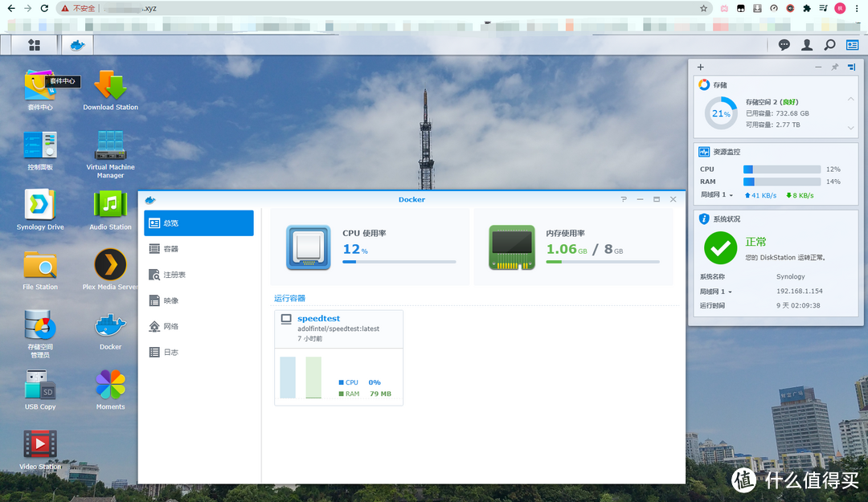Select the Overview tab in Docker
The width and height of the screenshot is (868, 502).
point(199,223)
